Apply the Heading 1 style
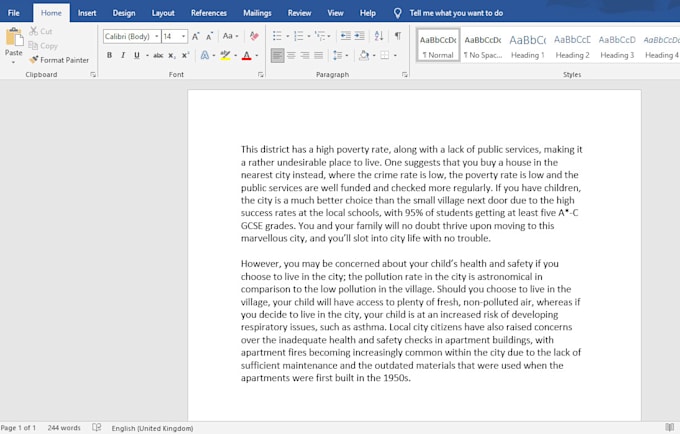This screenshot has height=434, width=680. pos(527,45)
